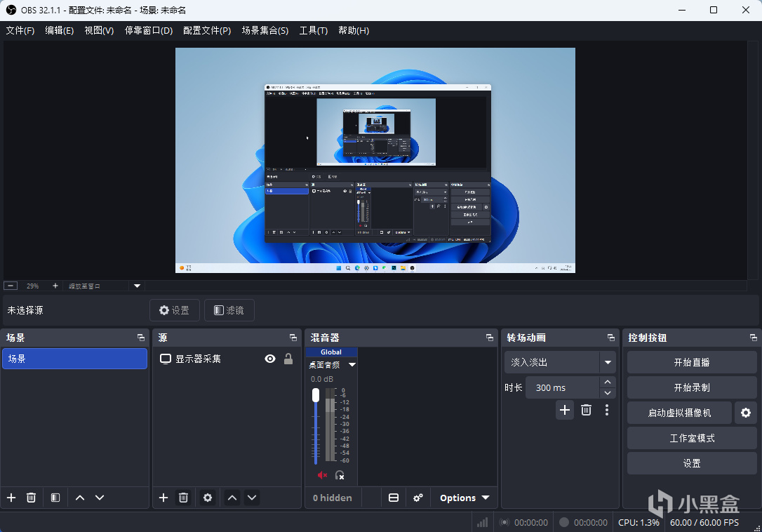Screen dimensions: 762x532
Task: Zoom out the preview with minus button
Action: click(x=11, y=286)
